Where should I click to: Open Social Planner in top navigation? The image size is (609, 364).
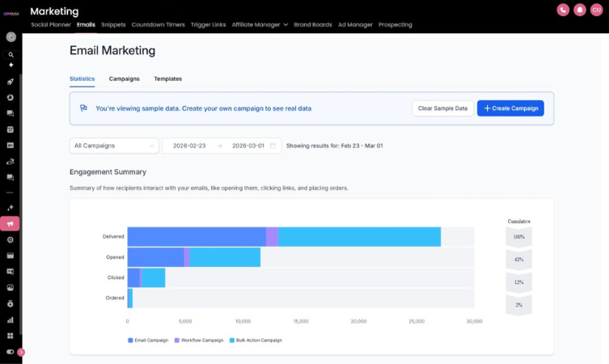(51, 25)
